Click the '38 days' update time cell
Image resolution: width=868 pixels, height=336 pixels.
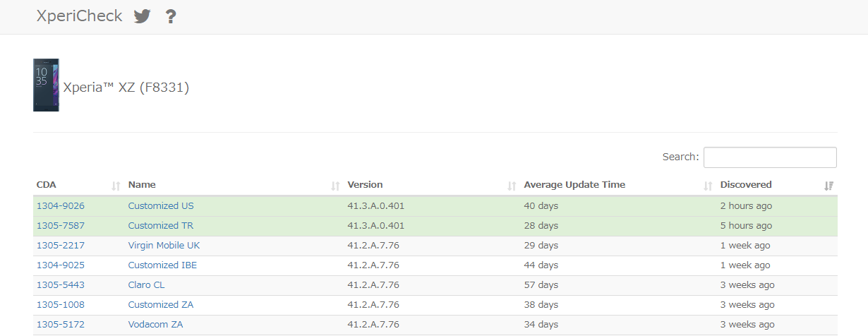tap(541, 305)
